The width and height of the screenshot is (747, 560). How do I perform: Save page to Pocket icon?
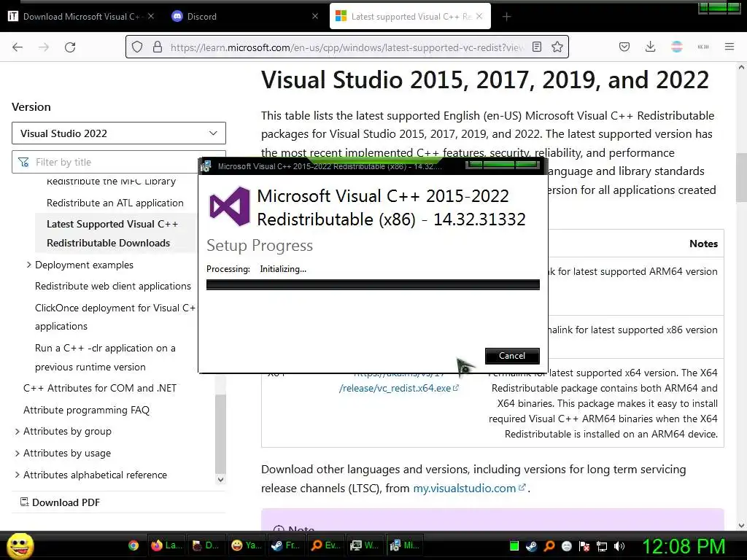[624, 47]
